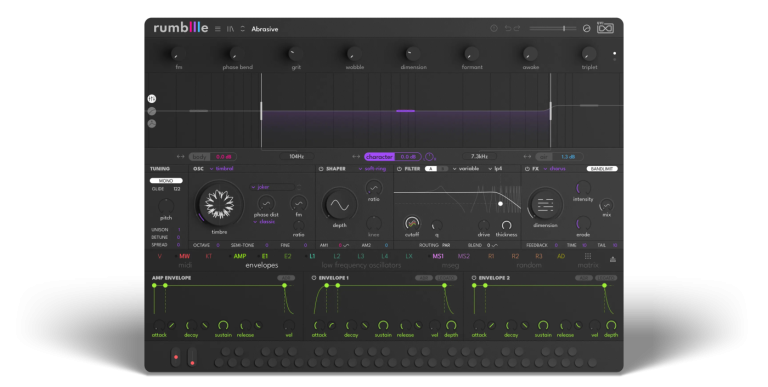The image size is (768, 387).
Task: Select the L1 LFO tab
Action: coord(312,256)
